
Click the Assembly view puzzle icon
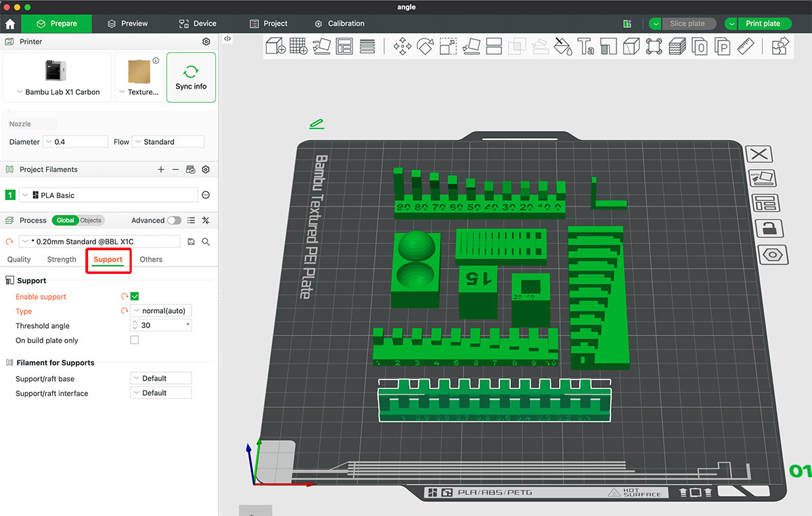click(780, 47)
